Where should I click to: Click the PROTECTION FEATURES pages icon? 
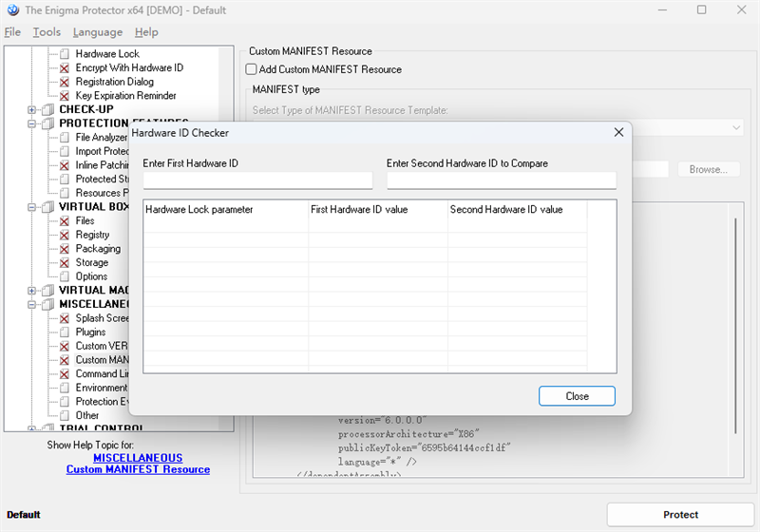click(48, 123)
